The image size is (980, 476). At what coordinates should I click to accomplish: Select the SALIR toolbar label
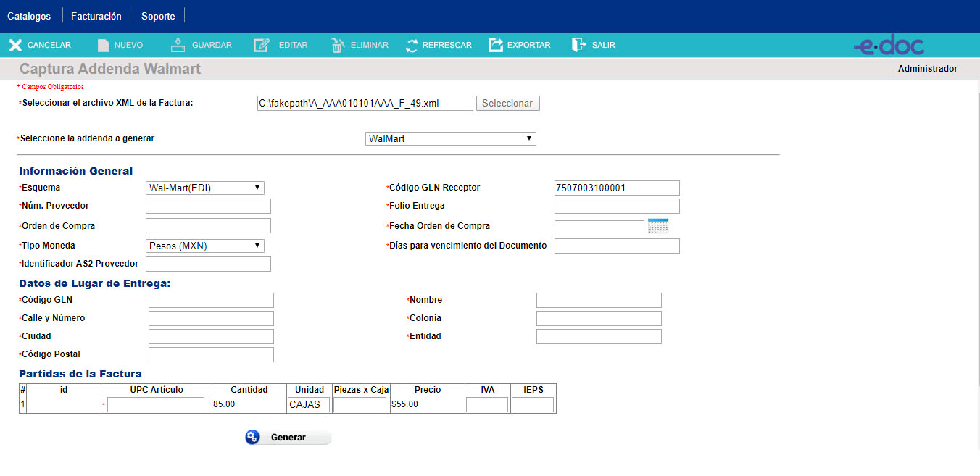point(603,46)
